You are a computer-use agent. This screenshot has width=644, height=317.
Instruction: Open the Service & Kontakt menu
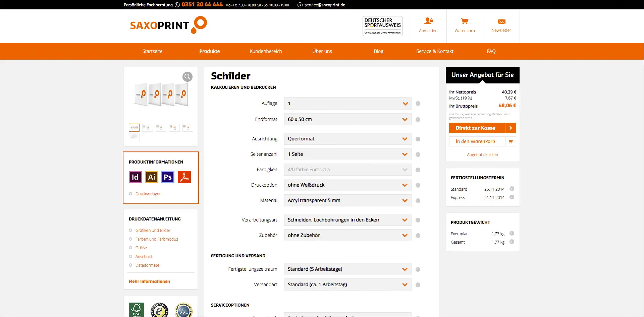tap(435, 51)
